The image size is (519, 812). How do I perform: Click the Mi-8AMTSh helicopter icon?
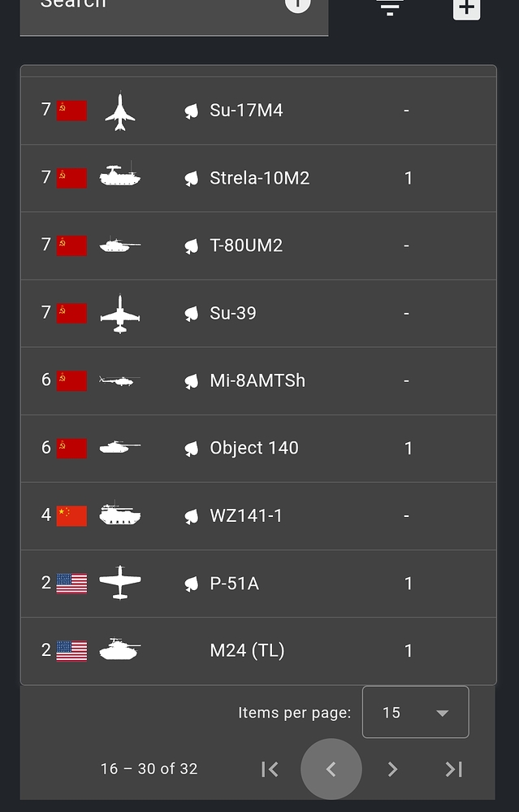[119, 380]
